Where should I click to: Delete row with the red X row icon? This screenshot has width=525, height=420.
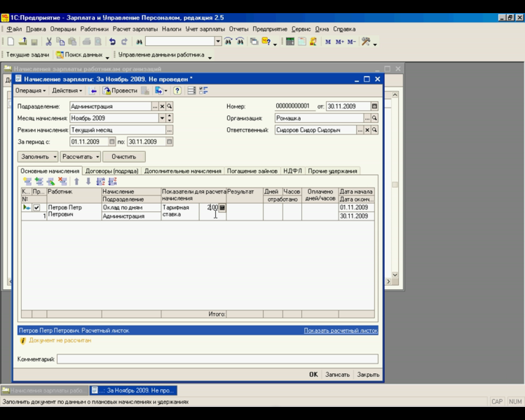62,181
